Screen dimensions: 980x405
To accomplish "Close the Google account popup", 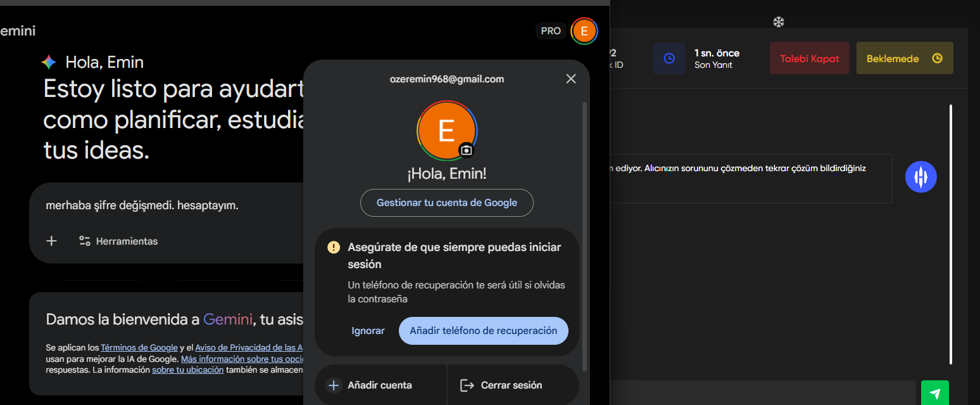I will click(x=571, y=79).
